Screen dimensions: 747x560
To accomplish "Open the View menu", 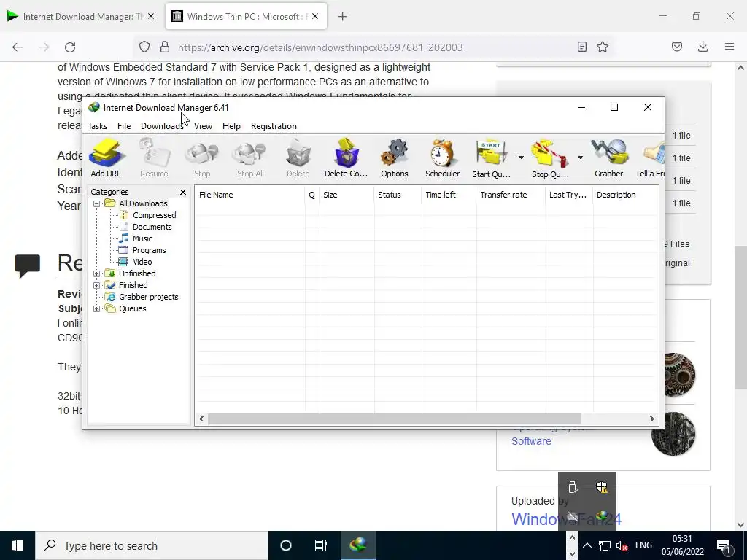I will coord(203,126).
